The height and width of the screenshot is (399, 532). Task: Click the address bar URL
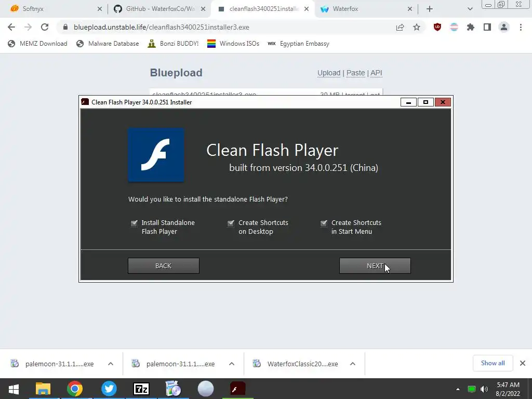tap(162, 27)
